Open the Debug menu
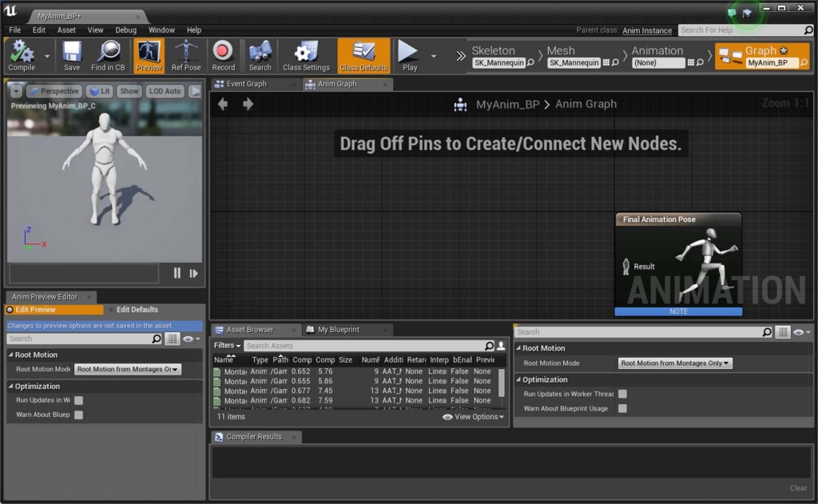The width and height of the screenshot is (818, 504). (125, 30)
